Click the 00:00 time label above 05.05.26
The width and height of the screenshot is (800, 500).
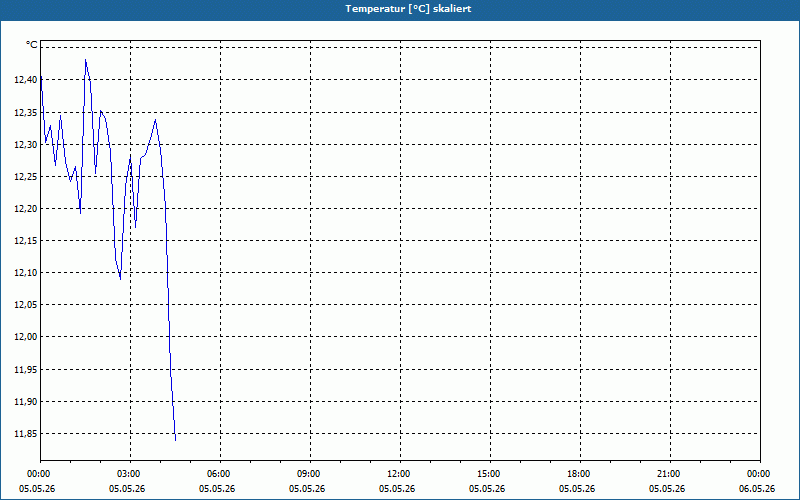point(37,474)
